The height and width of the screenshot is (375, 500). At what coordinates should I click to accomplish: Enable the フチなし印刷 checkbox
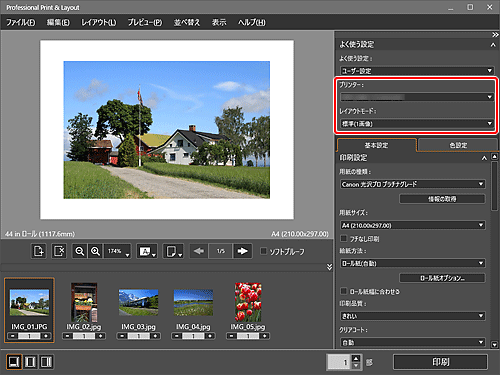[x=343, y=238]
